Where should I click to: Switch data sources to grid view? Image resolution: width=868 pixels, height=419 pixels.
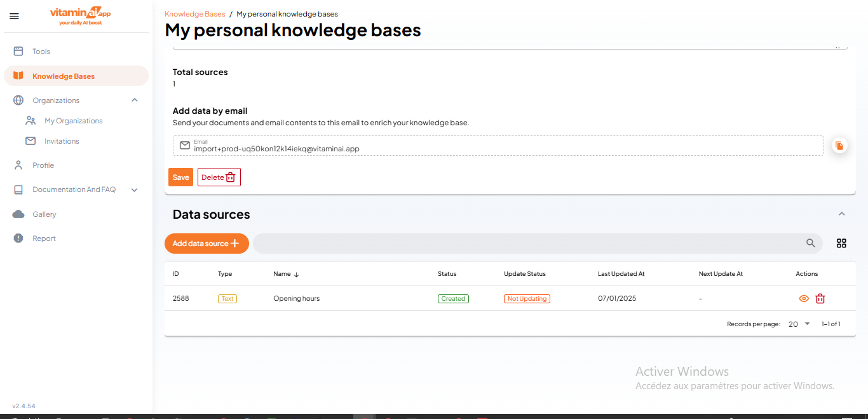(841, 243)
